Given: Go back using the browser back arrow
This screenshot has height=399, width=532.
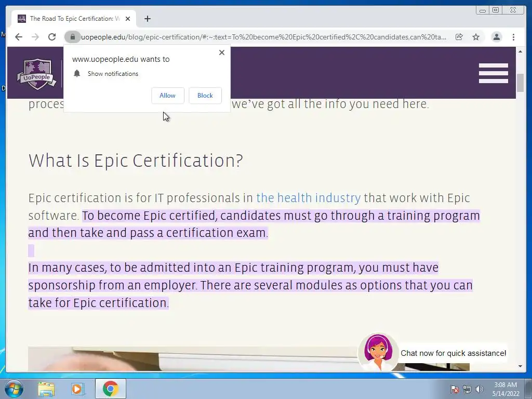Looking at the screenshot, I should 19,37.
